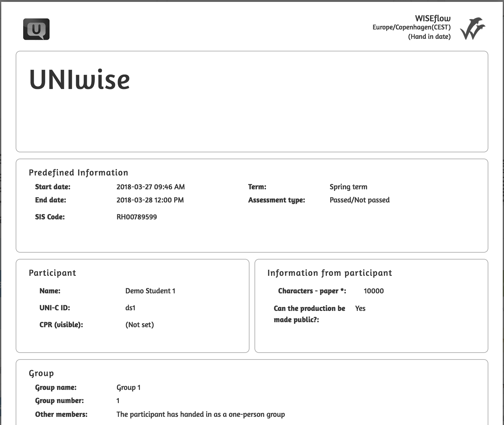
Task: Select the CPR value (Not set)
Action: coord(139,325)
